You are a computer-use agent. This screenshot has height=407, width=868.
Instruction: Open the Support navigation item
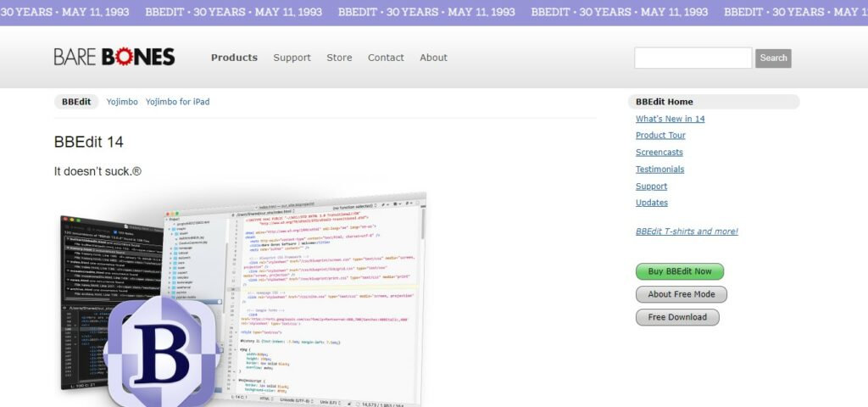(292, 58)
